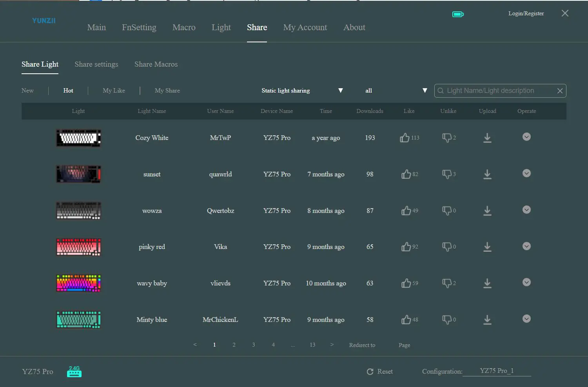
Task: Switch to the Light tab
Action: (221, 27)
